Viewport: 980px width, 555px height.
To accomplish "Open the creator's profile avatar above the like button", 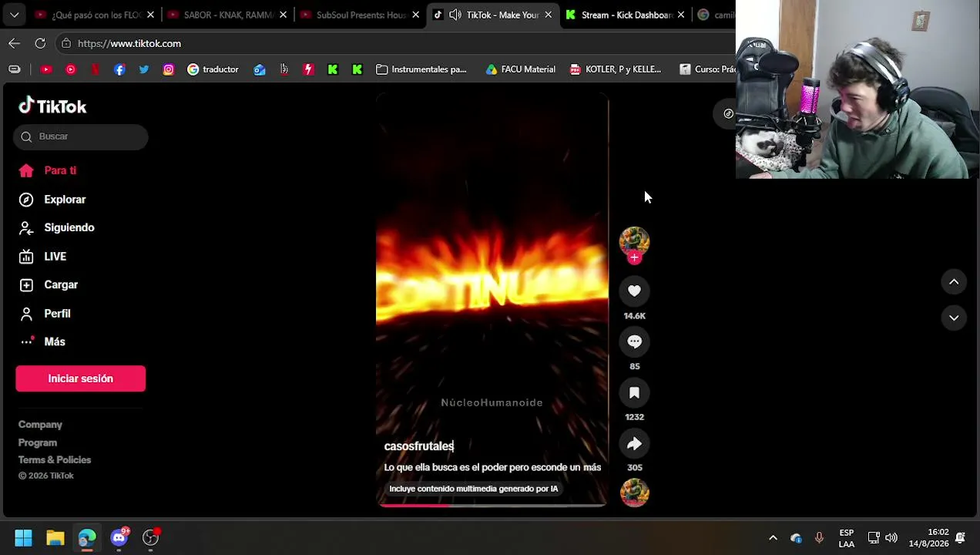I will click(634, 241).
